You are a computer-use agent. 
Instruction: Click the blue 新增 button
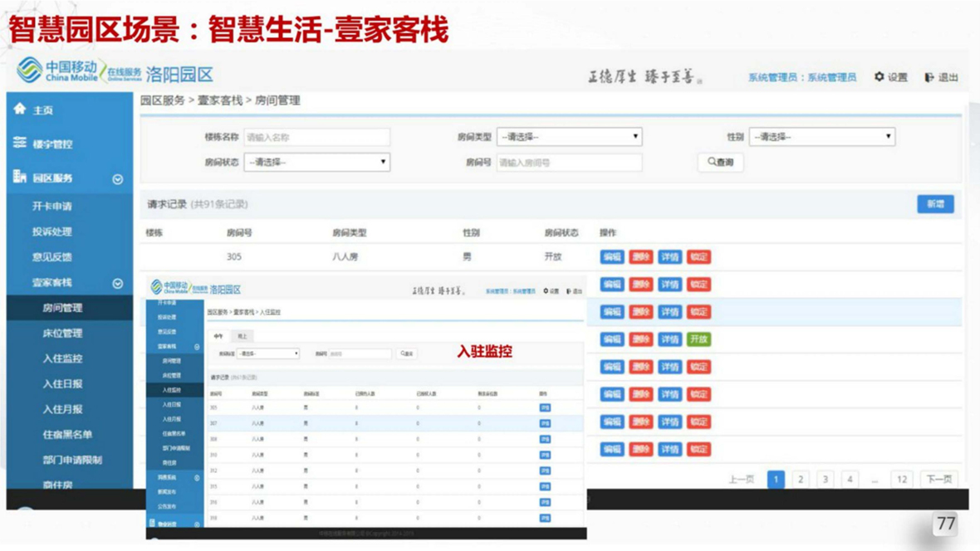point(935,204)
